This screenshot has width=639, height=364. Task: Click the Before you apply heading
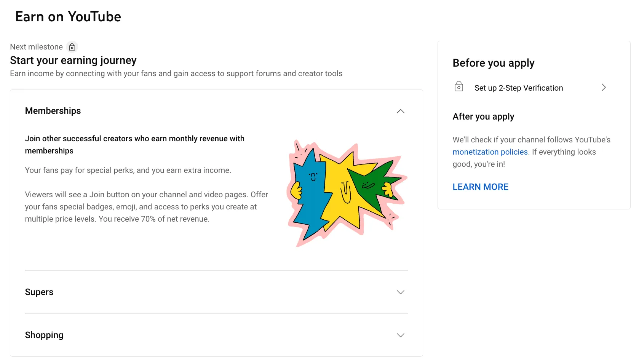pos(494,63)
